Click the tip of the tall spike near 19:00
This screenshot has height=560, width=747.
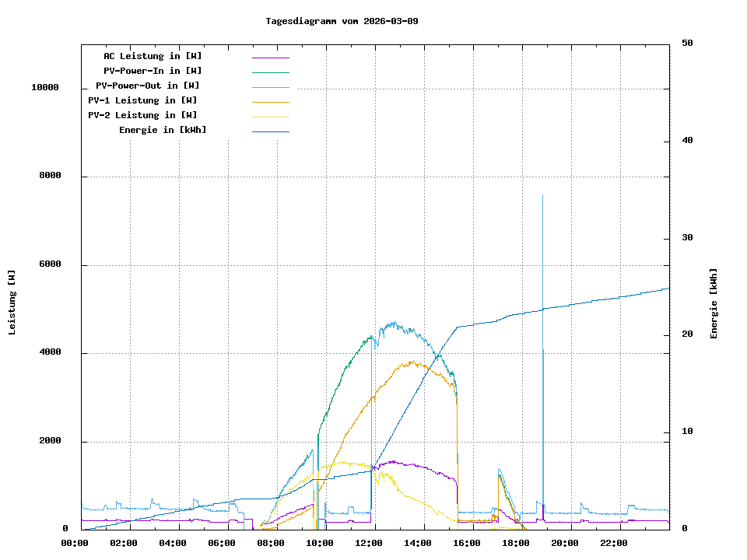542,195
